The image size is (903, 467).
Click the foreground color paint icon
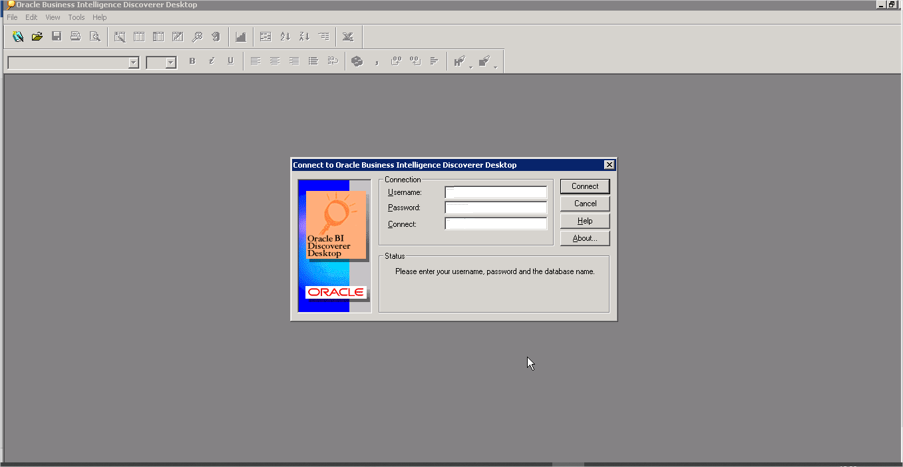click(459, 62)
